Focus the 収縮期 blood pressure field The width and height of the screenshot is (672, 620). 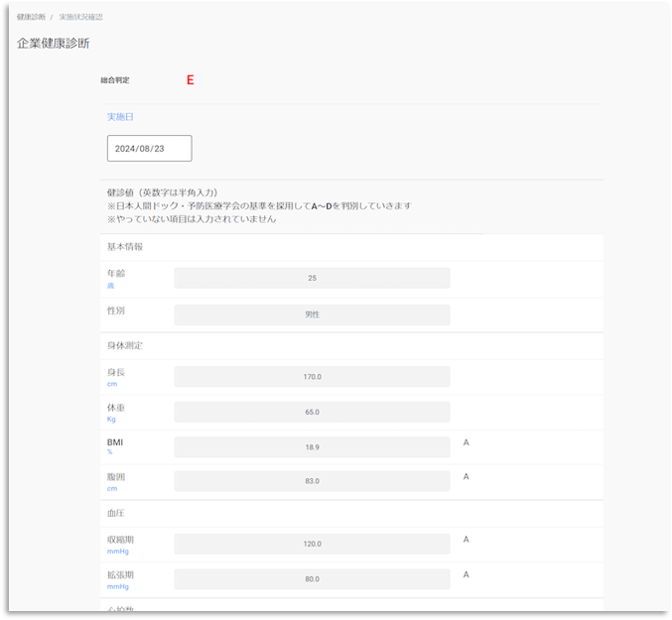click(312, 544)
